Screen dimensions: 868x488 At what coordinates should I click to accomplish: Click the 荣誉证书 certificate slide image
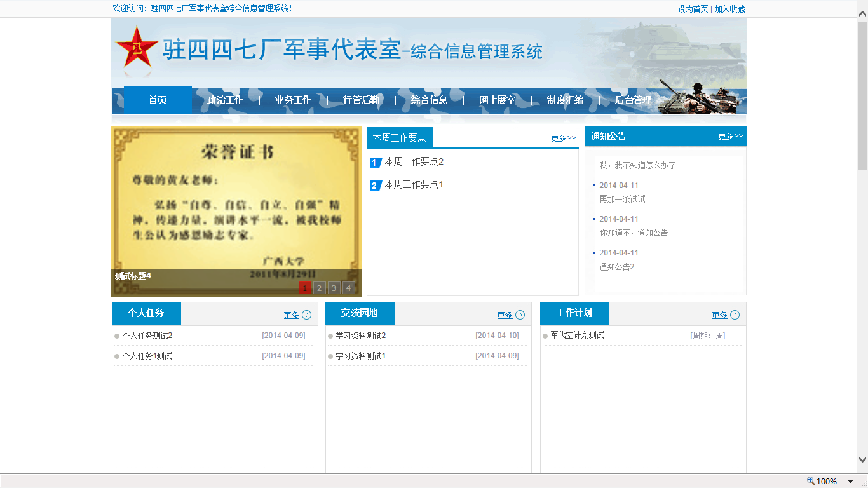[x=236, y=203]
